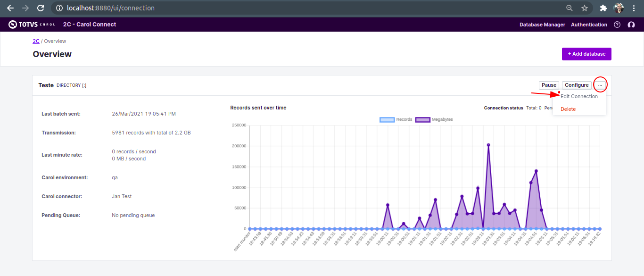Open the three-dot more options menu

tap(600, 85)
